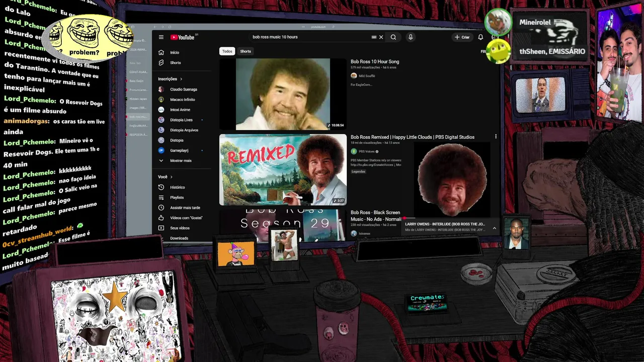Viewport: 644px width, 362px height.
Task: Open Playlists in the sidebar
Action: coord(177,198)
